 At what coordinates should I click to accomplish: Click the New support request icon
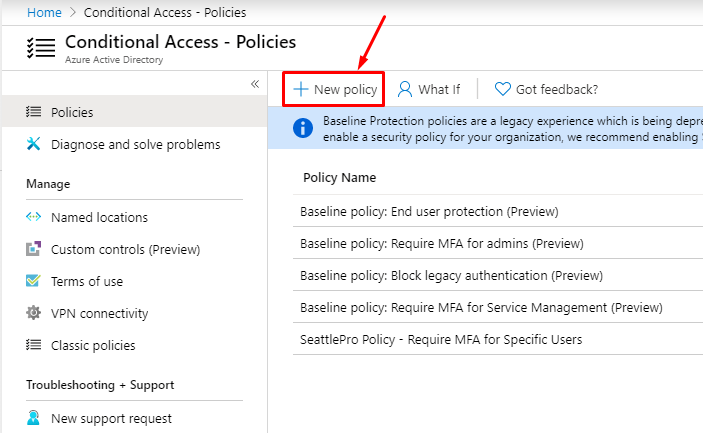[33, 418]
